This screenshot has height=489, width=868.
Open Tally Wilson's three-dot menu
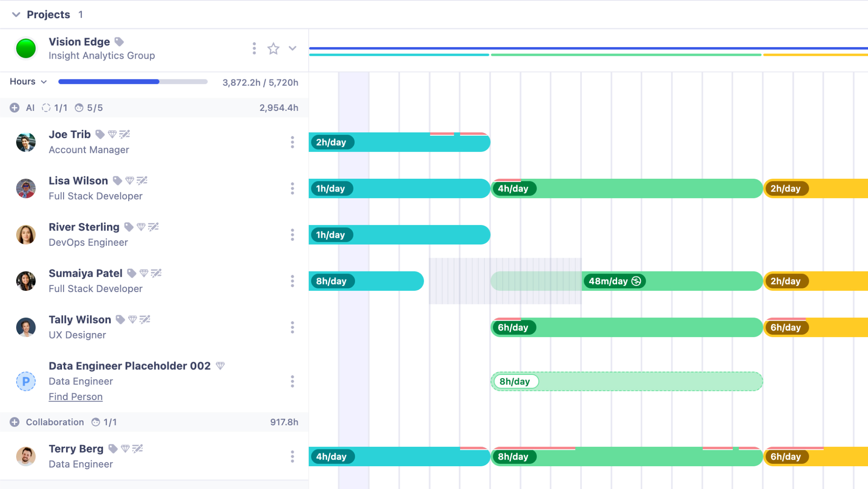click(x=292, y=327)
